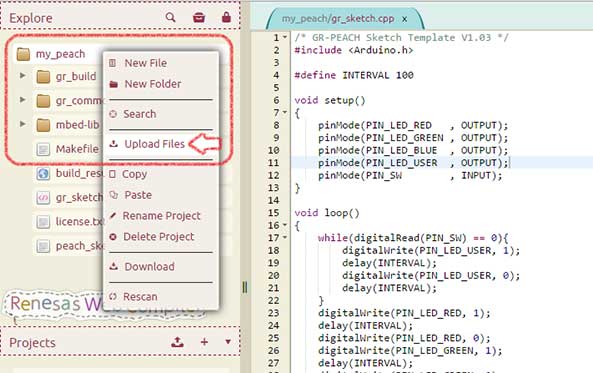Click 'digitalWrite(PIN_LED_GREEN, 1);' on line 26
Viewport: 593px width, 373px height.
tap(410, 351)
